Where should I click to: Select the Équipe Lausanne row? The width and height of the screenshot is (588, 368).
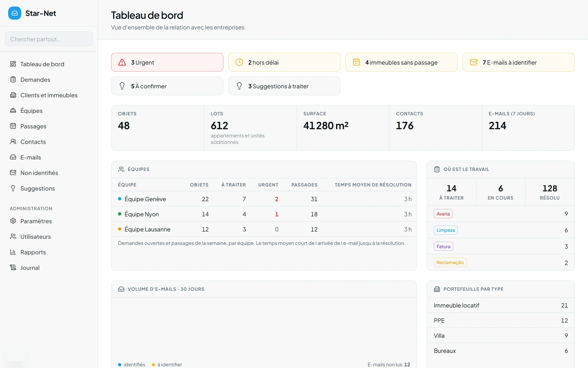[x=264, y=229]
